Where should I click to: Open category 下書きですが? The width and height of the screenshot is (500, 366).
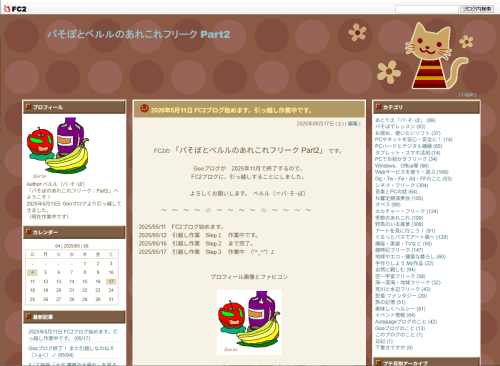394,348
